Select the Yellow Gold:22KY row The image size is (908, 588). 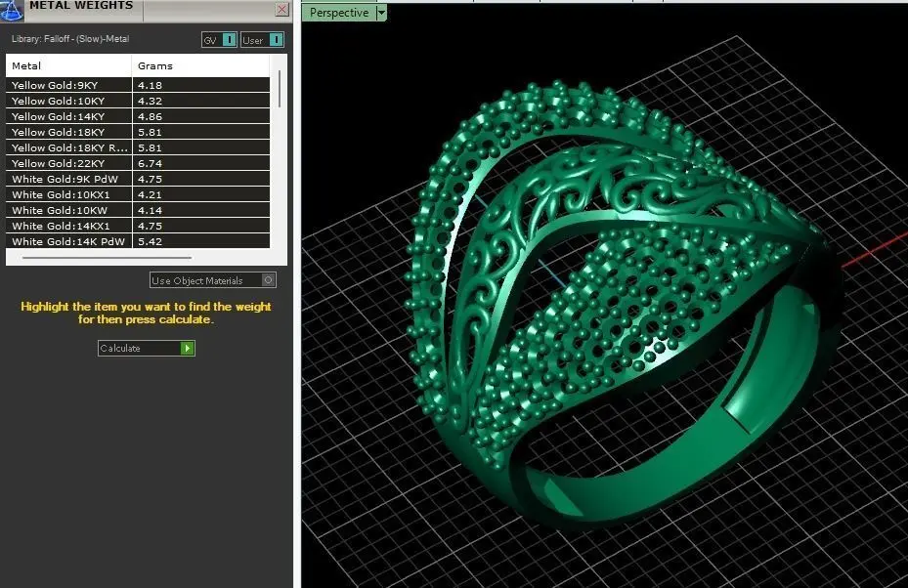pos(138,163)
